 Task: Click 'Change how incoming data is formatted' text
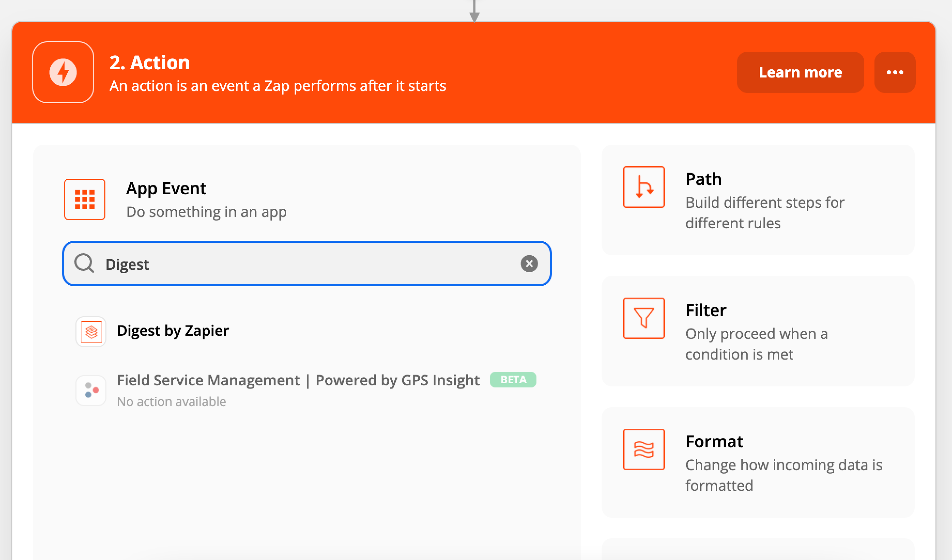coord(784,475)
